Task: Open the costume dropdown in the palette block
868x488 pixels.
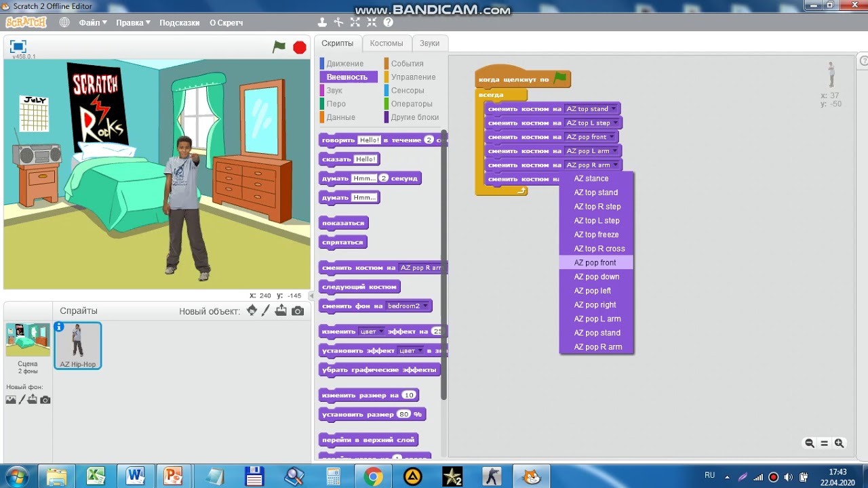Action: point(422,268)
